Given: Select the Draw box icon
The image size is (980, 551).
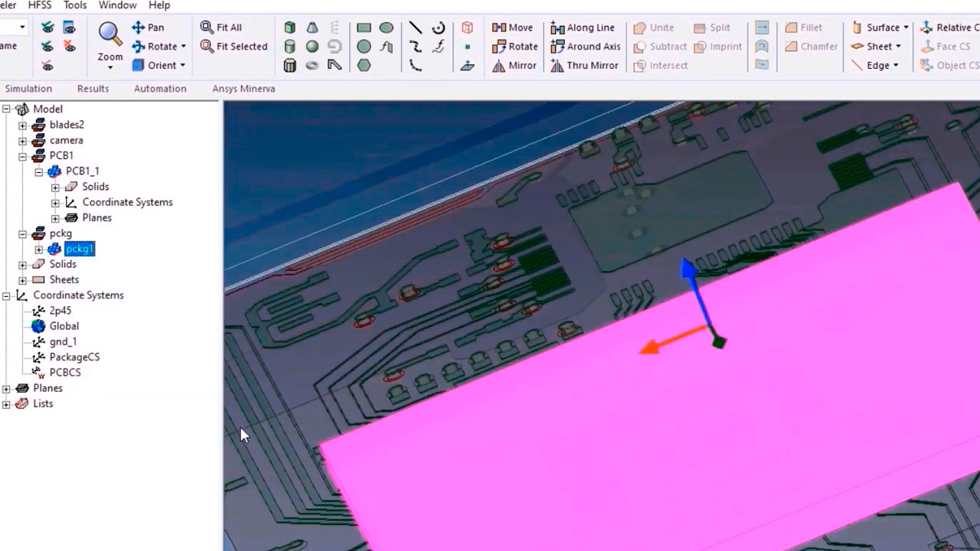Looking at the screenshot, I should [x=289, y=28].
